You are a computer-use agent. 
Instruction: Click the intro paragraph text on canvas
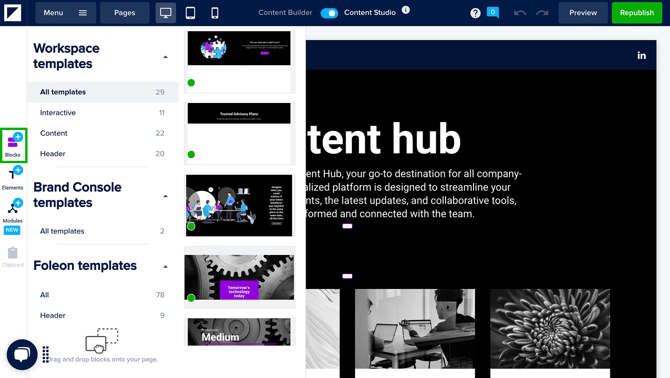413,193
